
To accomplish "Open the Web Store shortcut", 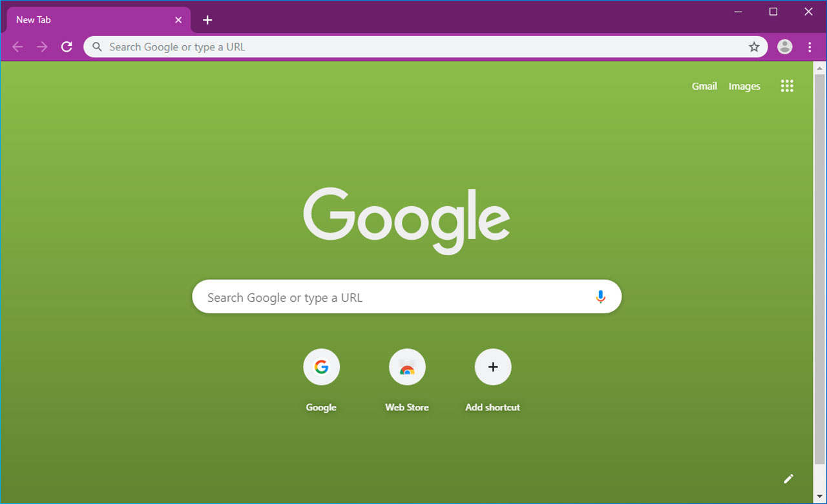I will tap(407, 367).
